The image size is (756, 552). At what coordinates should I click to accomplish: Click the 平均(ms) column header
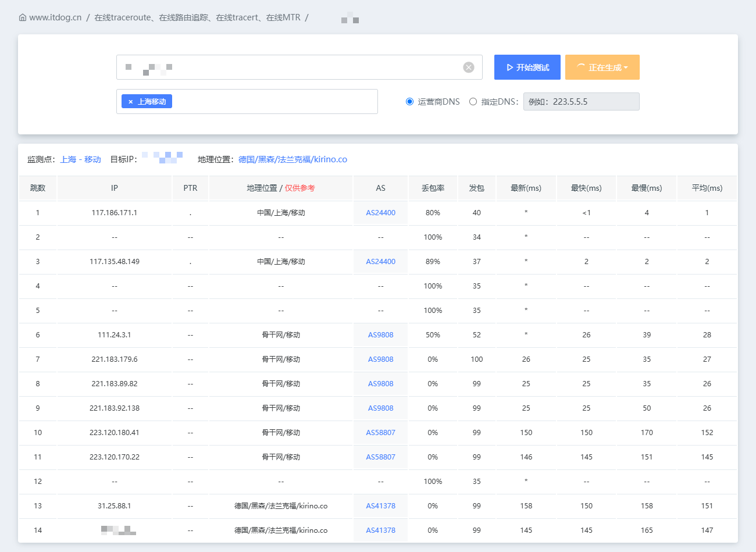point(707,188)
